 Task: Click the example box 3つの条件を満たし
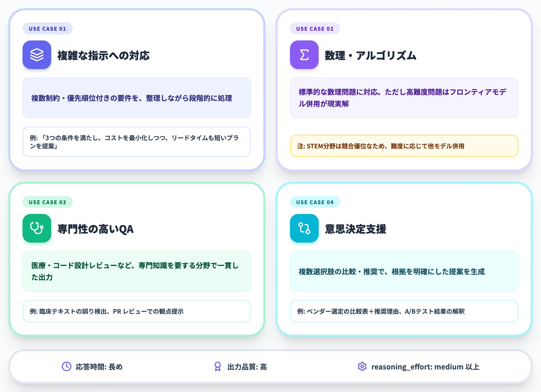137,142
